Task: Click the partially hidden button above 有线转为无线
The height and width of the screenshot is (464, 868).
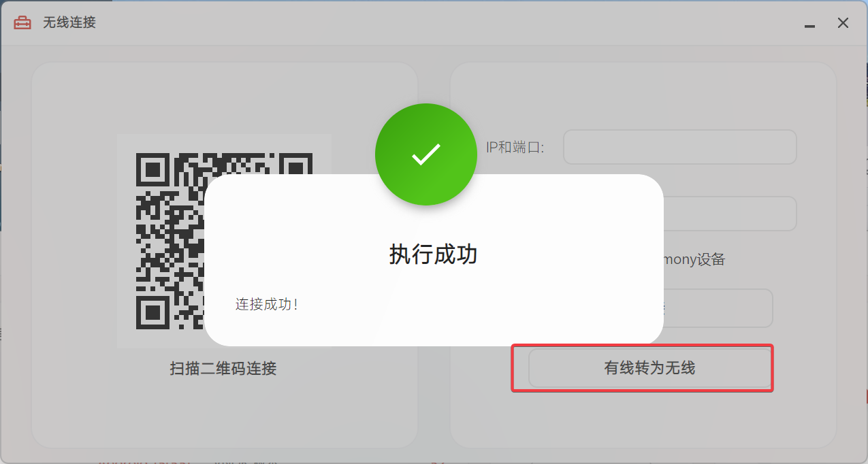Action: (718, 308)
